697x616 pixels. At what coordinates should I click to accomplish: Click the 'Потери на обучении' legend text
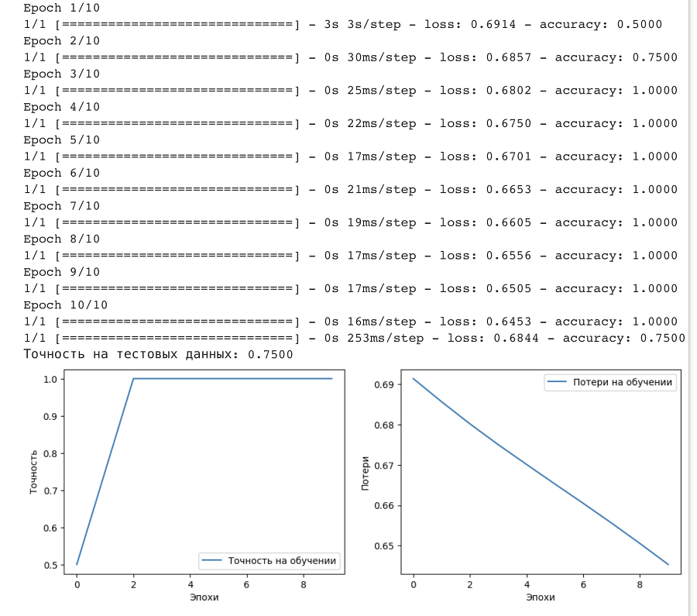tap(622, 382)
